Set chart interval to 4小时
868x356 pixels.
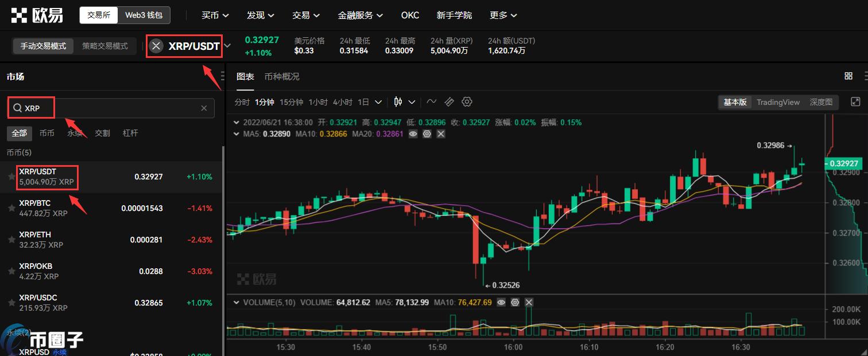coord(343,102)
